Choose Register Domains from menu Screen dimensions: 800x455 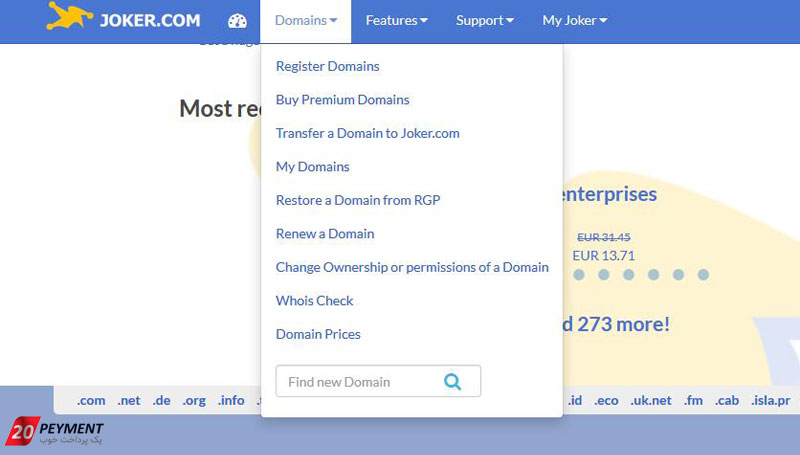(x=328, y=66)
